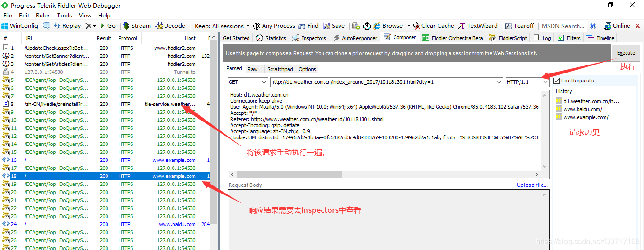Viewport: 644px width, 250px height.
Task: Click the comment speech-bubble icon
Action: (x=47, y=26)
